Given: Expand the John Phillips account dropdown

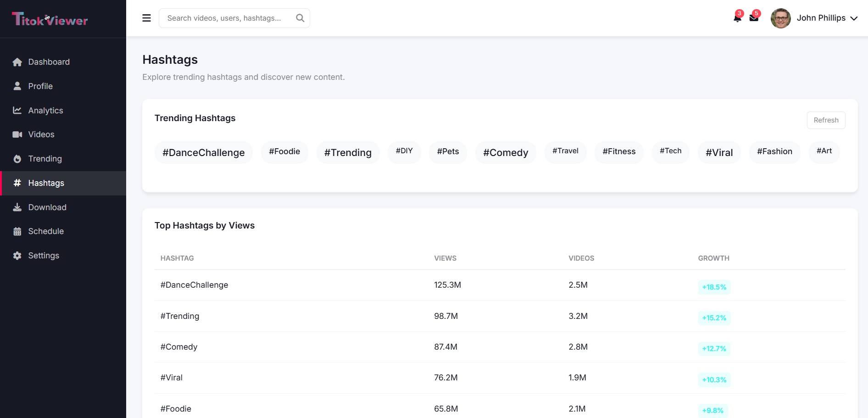Looking at the screenshot, I should tap(853, 18).
